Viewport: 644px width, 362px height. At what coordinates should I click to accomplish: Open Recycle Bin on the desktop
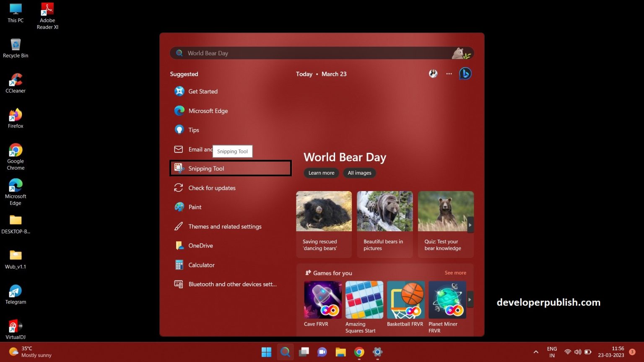[x=16, y=45]
